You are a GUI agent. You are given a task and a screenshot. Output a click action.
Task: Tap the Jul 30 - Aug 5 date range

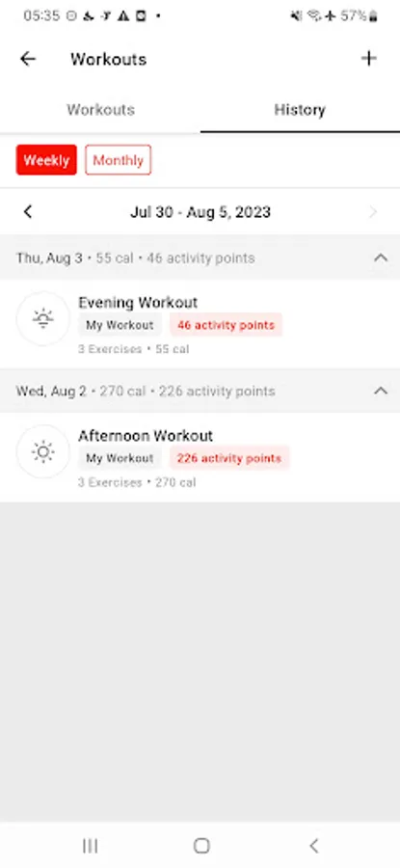point(200,212)
